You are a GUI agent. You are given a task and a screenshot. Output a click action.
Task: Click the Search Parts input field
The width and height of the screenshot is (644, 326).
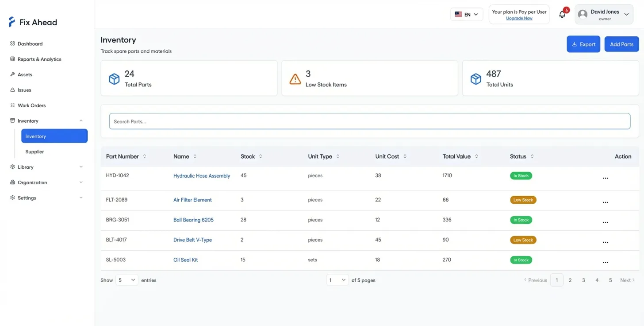click(369, 121)
